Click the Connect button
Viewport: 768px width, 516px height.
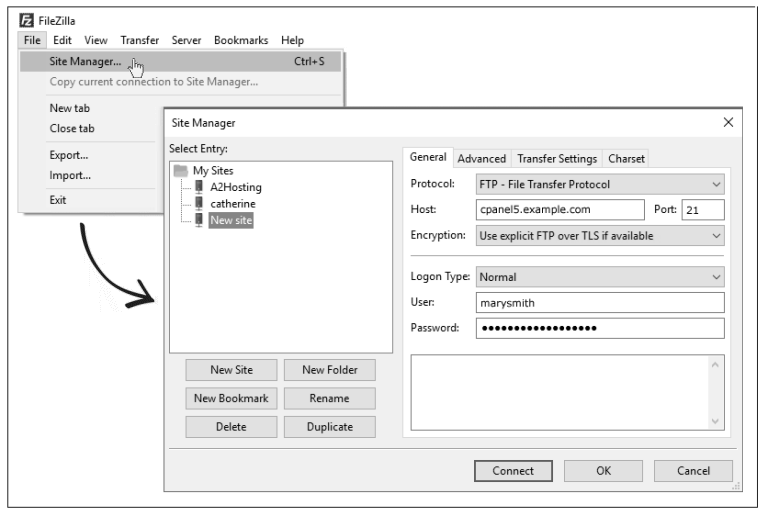pyautogui.click(x=513, y=471)
